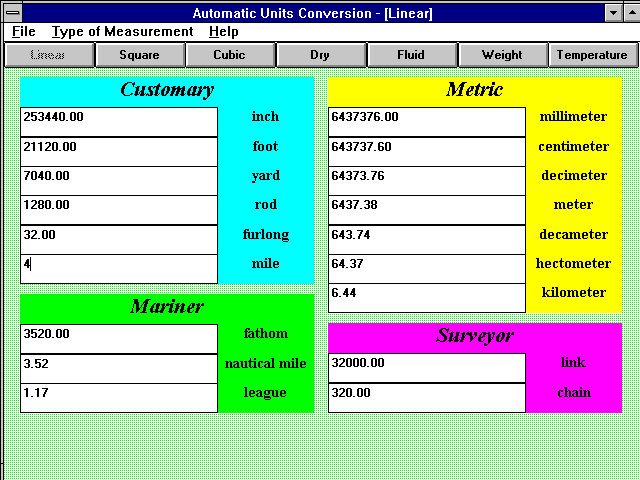Switch to Square measurement button
Viewport: 640px width, 480px height.
click(138, 55)
